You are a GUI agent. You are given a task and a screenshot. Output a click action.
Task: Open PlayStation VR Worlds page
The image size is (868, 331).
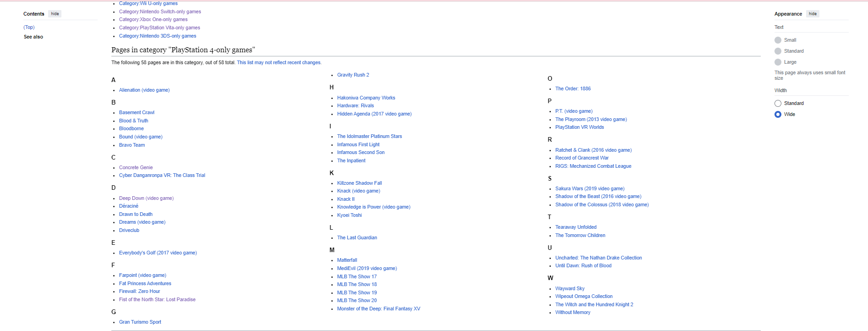(580, 127)
